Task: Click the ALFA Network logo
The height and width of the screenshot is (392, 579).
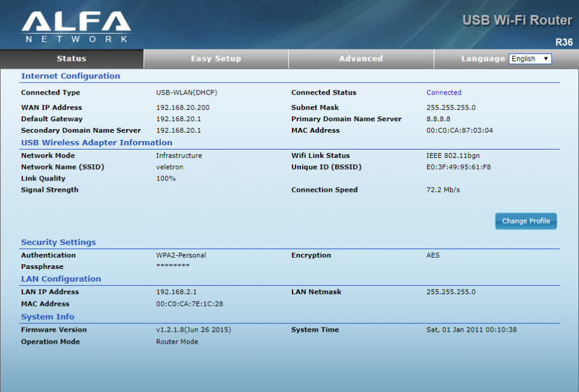Action: pyautogui.click(x=77, y=27)
